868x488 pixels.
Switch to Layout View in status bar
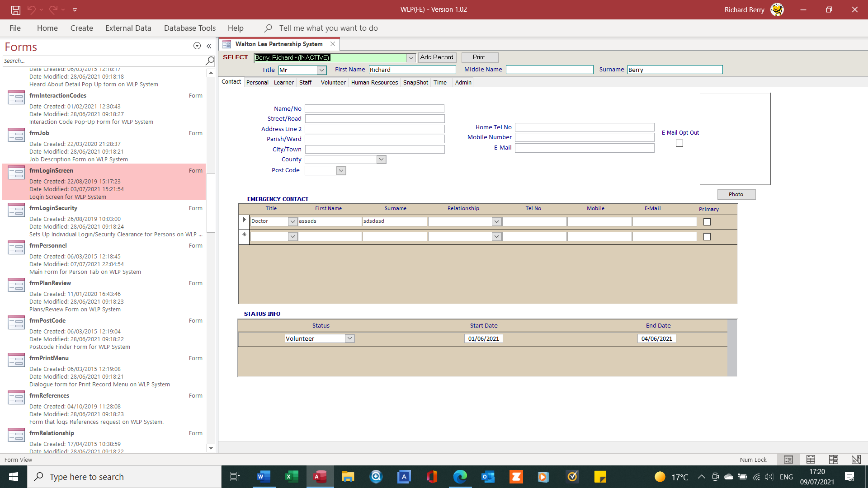834,460
